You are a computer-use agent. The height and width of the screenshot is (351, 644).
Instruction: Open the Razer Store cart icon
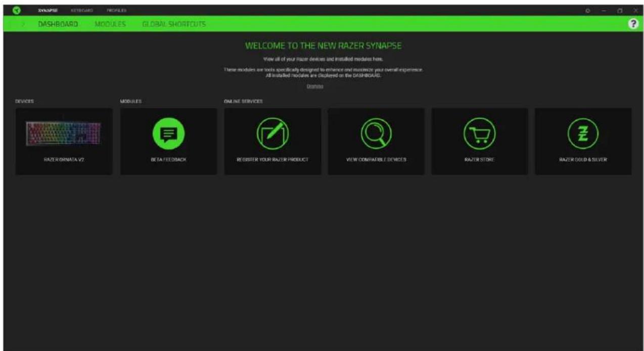coord(479,133)
